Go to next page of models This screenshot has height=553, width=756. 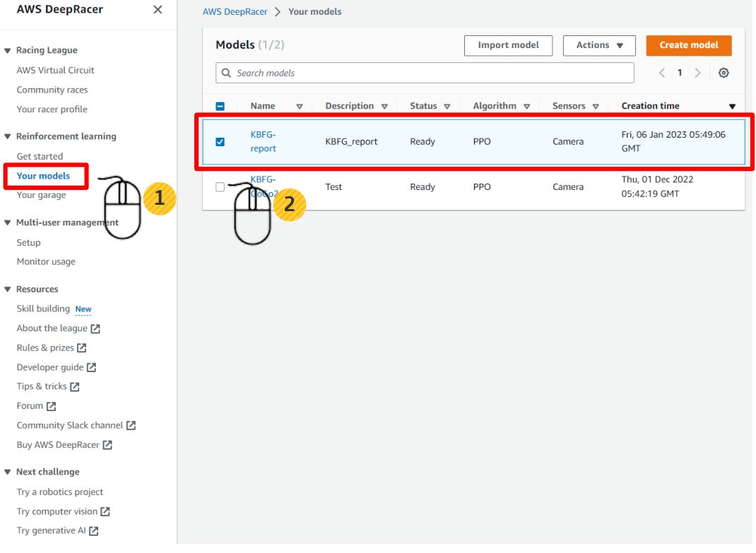697,73
